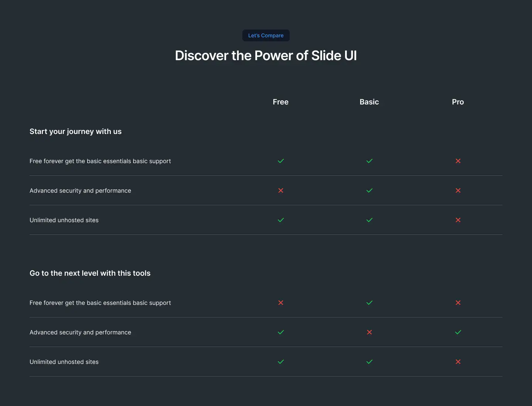Image resolution: width=532 pixels, height=406 pixels.
Task: Click Basic checkmark for Unlimited unhosted sites, first section
Action: click(x=369, y=220)
